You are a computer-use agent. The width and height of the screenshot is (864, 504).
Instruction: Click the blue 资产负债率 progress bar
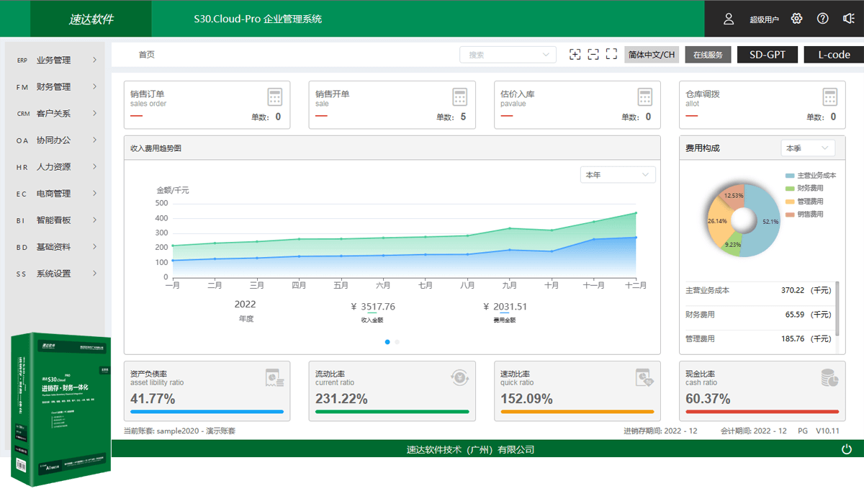207,412
